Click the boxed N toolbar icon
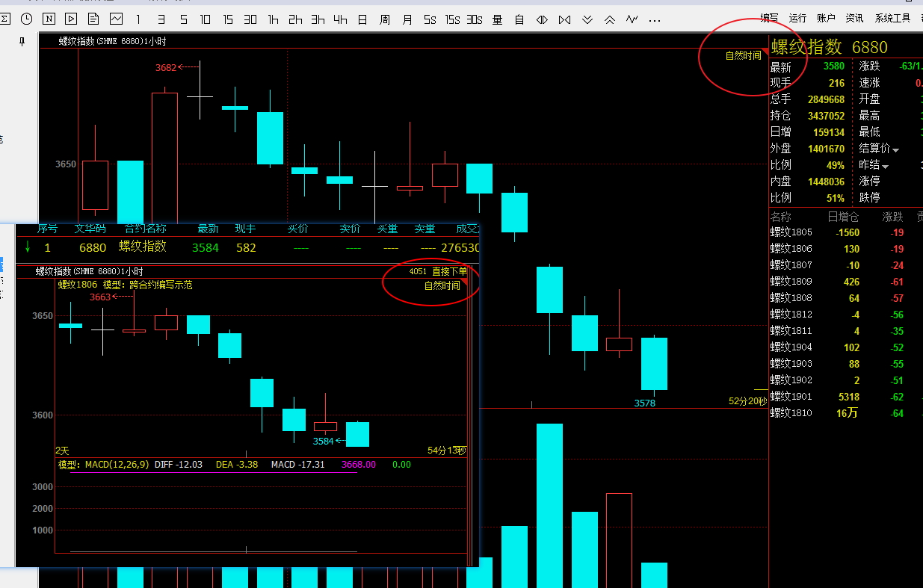This screenshot has height=588, width=923. pyautogui.click(x=49, y=19)
